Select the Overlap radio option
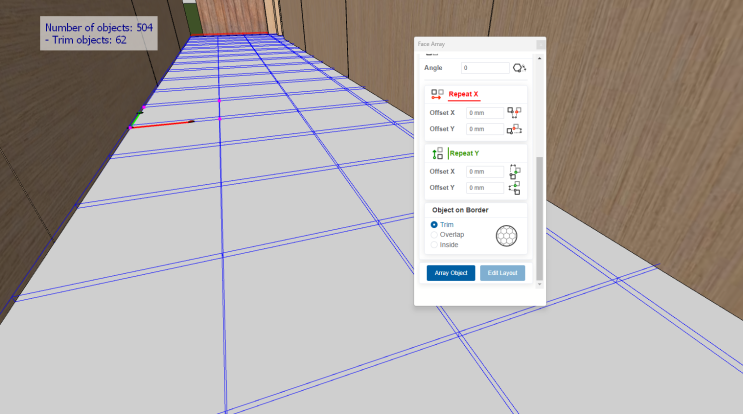The image size is (743, 414). pos(434,234)
